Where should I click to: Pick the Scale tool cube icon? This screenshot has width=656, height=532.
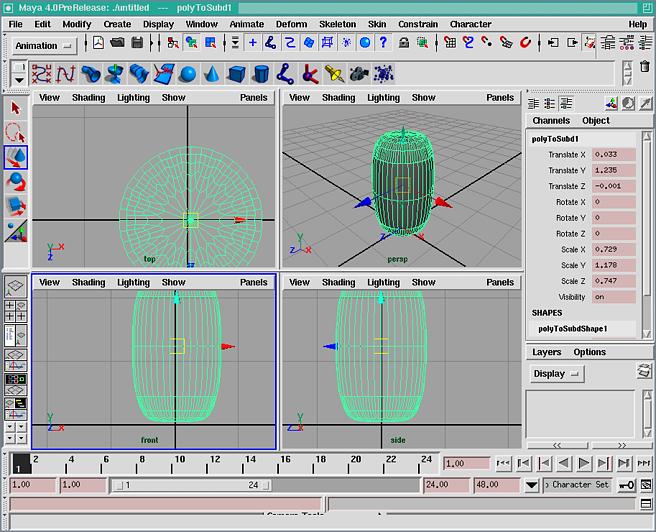tap(15, 206)
